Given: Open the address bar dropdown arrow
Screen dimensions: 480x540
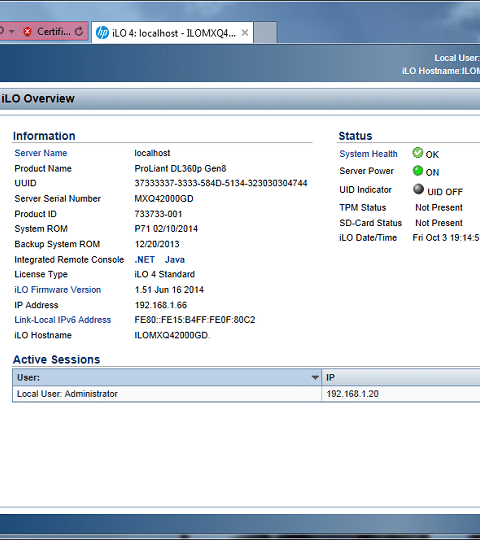Looking at the screenshot, I should click(x=12, y=31).
